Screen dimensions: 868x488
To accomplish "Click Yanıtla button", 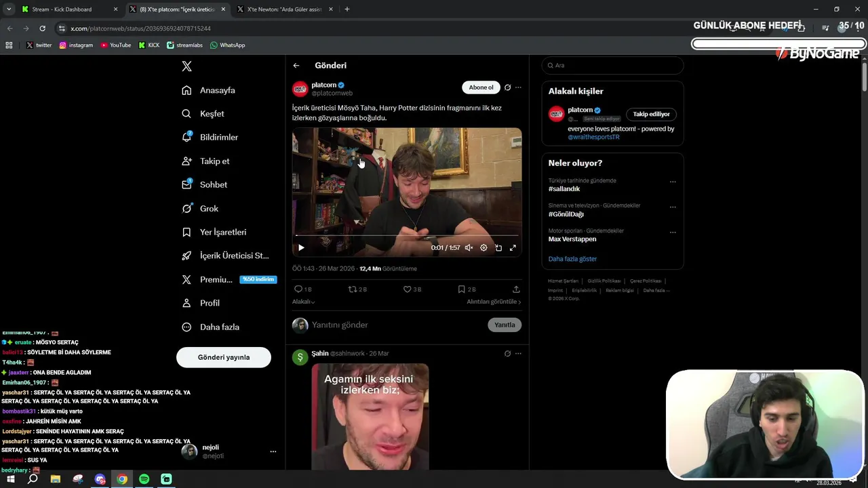I will 505,325.
